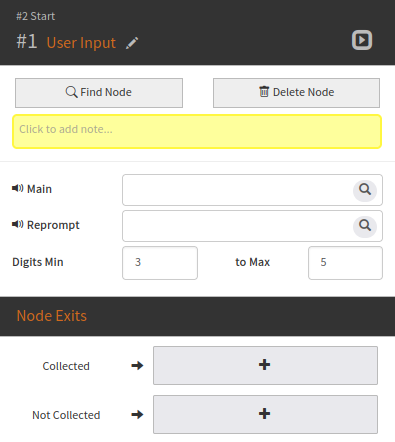
Task: Click the pencil icon to rename User Input
Action: point(132,43)
